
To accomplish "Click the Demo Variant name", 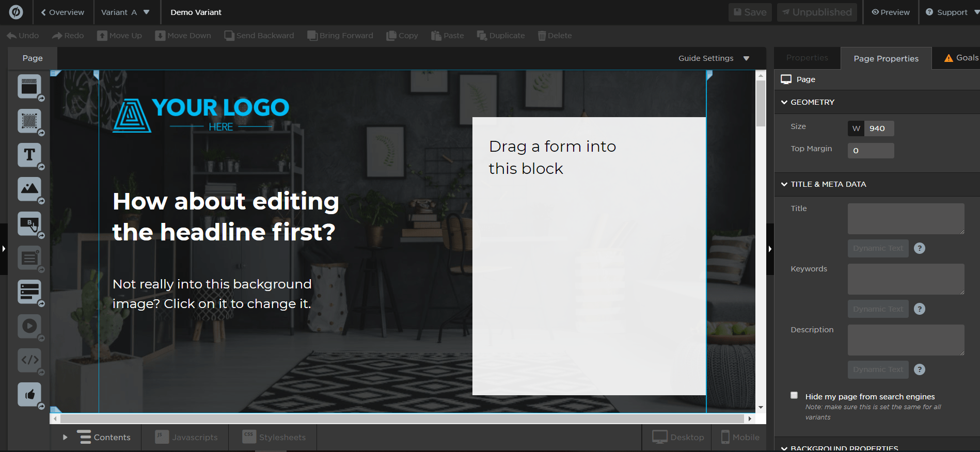I will click(x=196, y=12).
